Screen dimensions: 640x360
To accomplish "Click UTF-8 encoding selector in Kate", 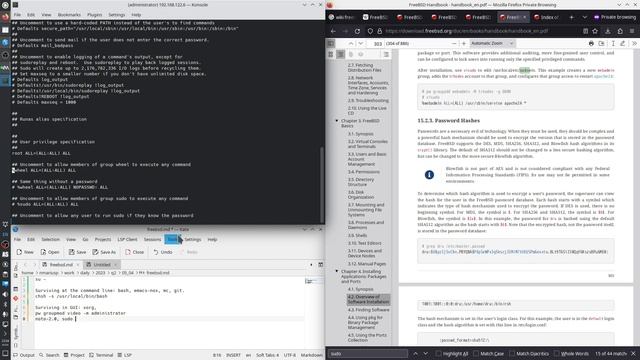I will (290, 355).
